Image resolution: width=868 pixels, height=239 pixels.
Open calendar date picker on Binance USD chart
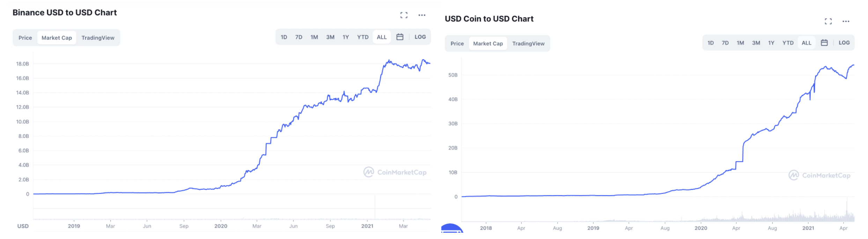(400, 37)
